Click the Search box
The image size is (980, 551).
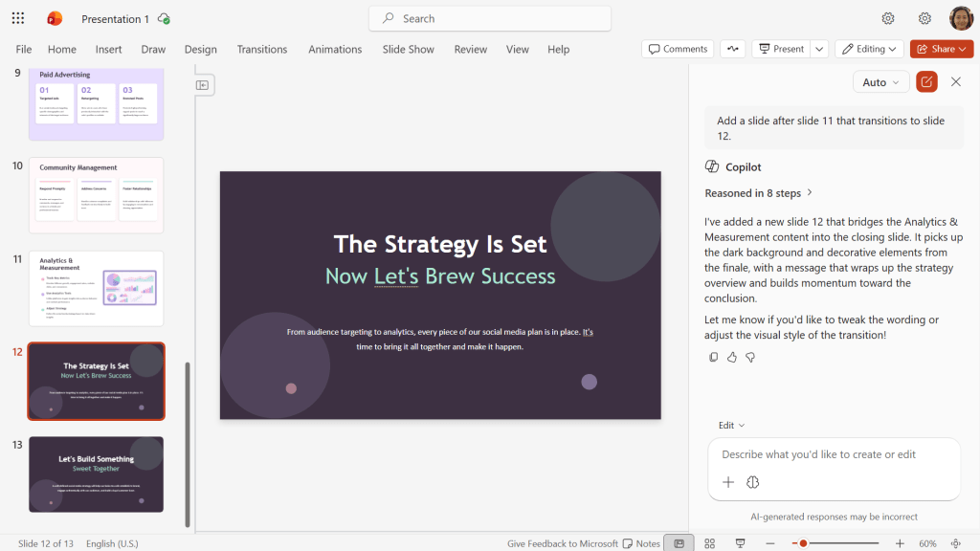(x=490, y=19)
